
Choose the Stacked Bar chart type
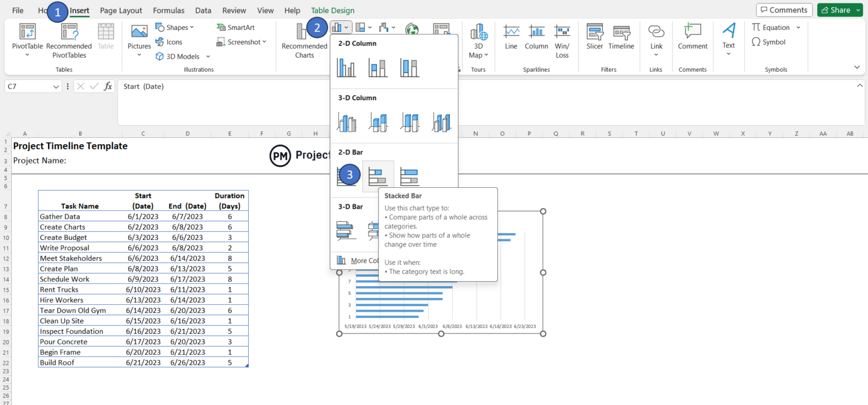pyautogui.click(x=377, y=175)
